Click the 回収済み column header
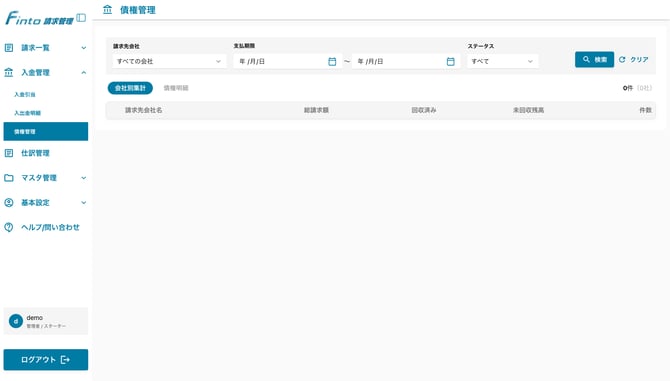670x381 pixels. tap(424, 110)
